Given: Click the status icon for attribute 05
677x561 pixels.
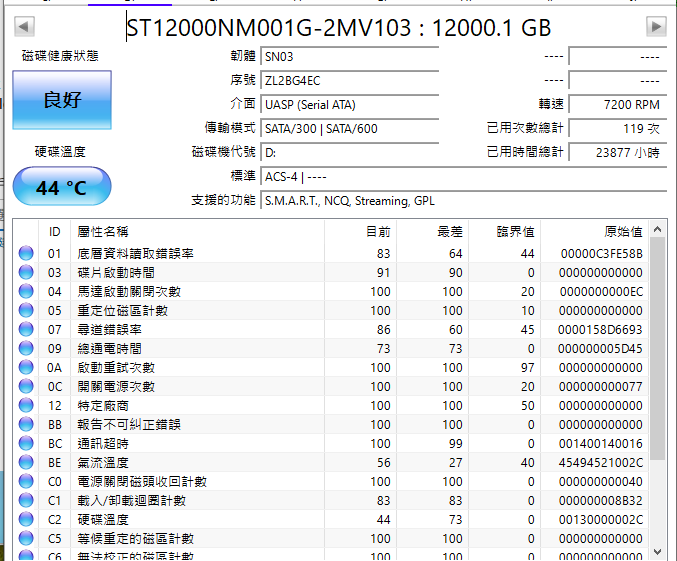Looking at the screenshot, I should (26, 310).
